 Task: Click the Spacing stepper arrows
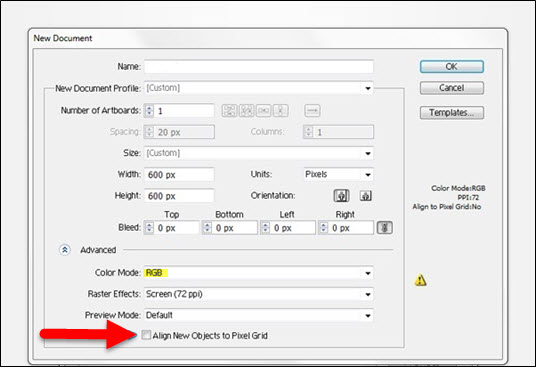click(x=149, y=132)
